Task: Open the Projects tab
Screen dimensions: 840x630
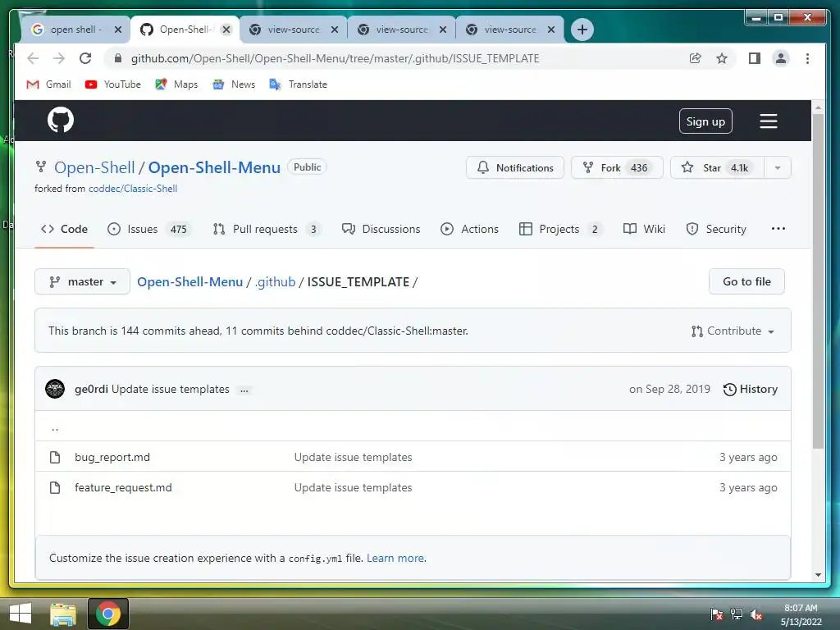Action: click(x=560, y=230)
